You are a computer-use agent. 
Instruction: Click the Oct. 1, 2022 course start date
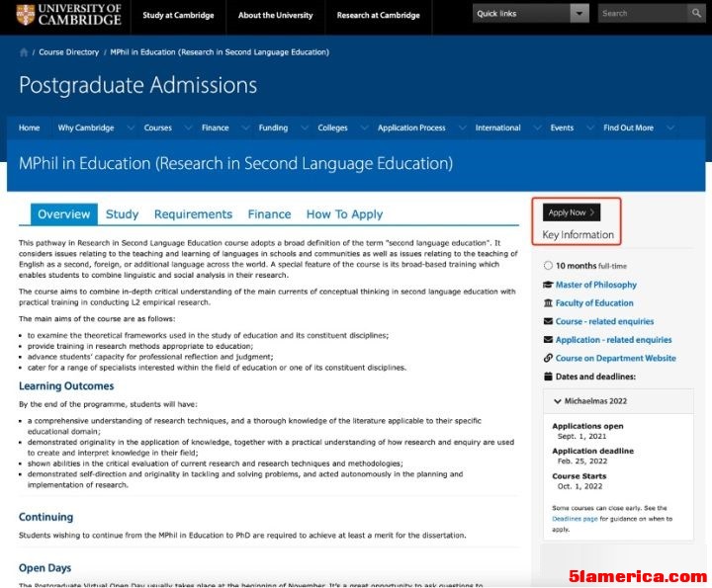[x=579, y=486]
